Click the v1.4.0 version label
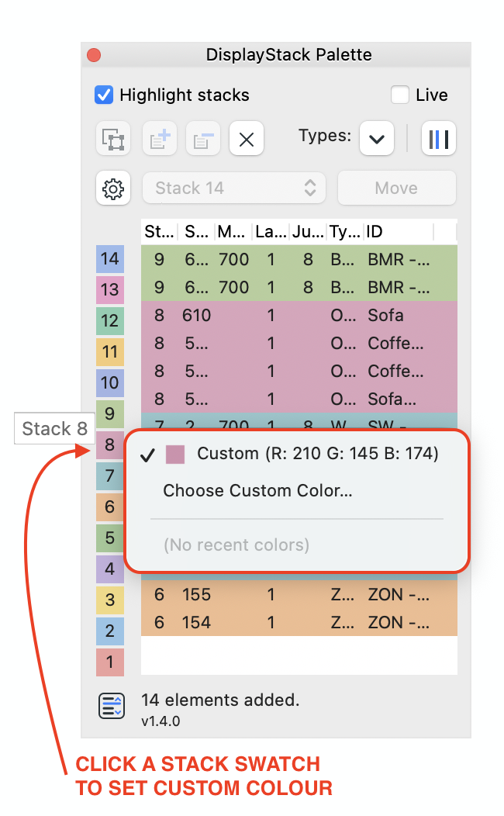Viewport: 504px width, 816px height. [161, 721]
